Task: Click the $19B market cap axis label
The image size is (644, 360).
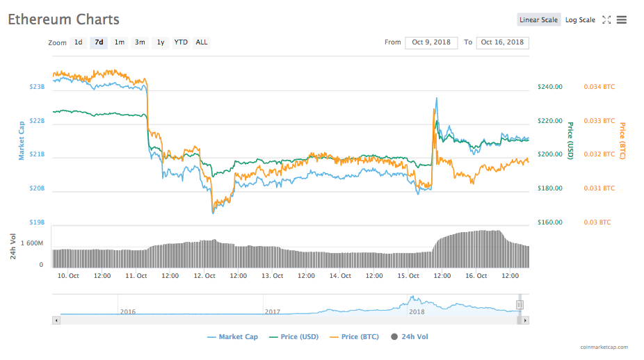Action: (37, 222)
